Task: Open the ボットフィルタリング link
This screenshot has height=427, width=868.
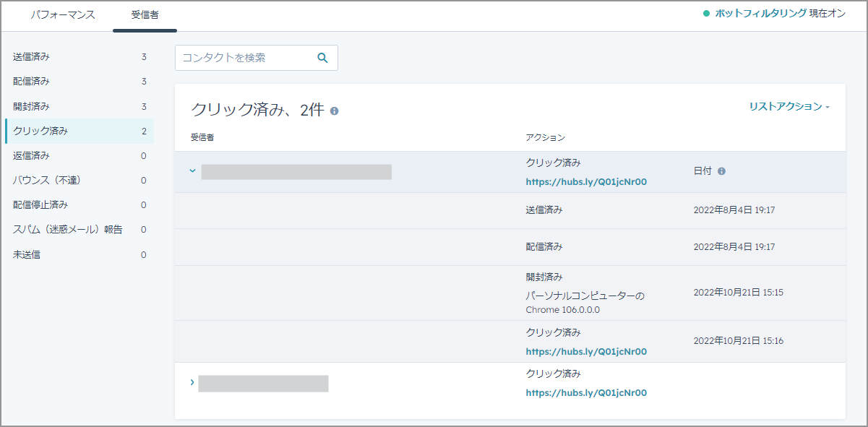Action: click(x=760, y=14)
